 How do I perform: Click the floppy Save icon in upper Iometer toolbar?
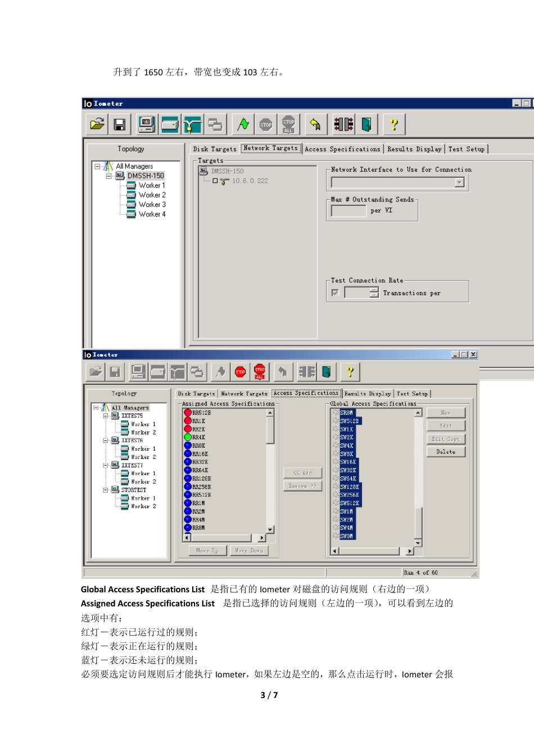119,124
